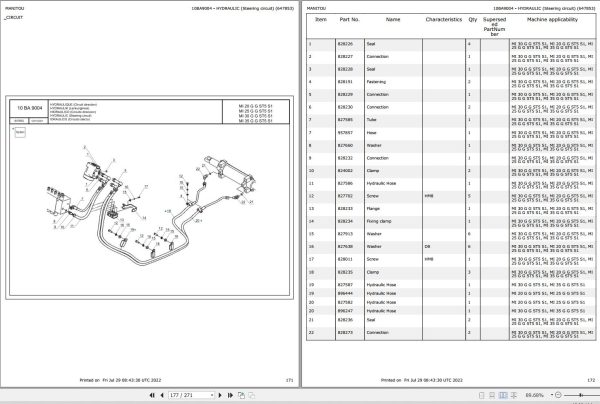Image resolution: width=600 pixels, height=404 pixels.
Task: Select part number 896444 Hydraulic Hose
Action: [345, 293]
